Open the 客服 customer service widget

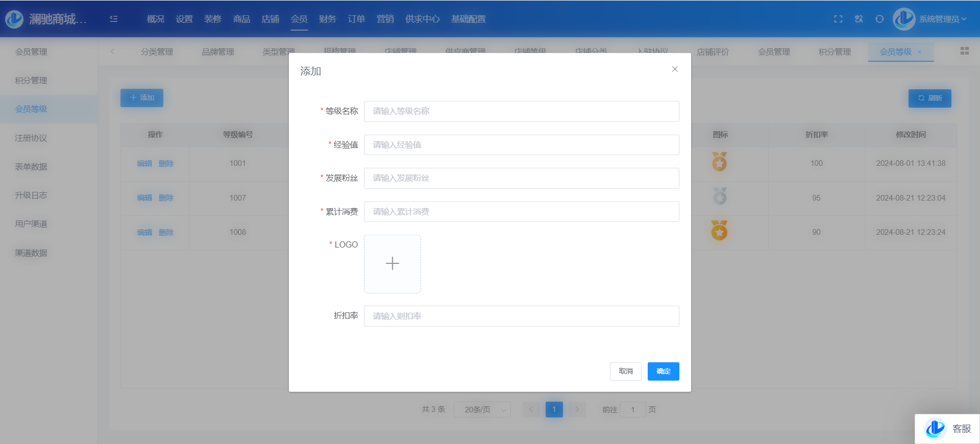click(x=947, y=429)
